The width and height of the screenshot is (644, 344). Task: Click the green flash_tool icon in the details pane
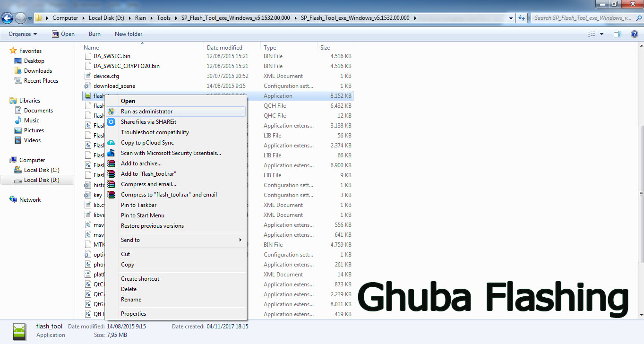click(x=19, y=331)
